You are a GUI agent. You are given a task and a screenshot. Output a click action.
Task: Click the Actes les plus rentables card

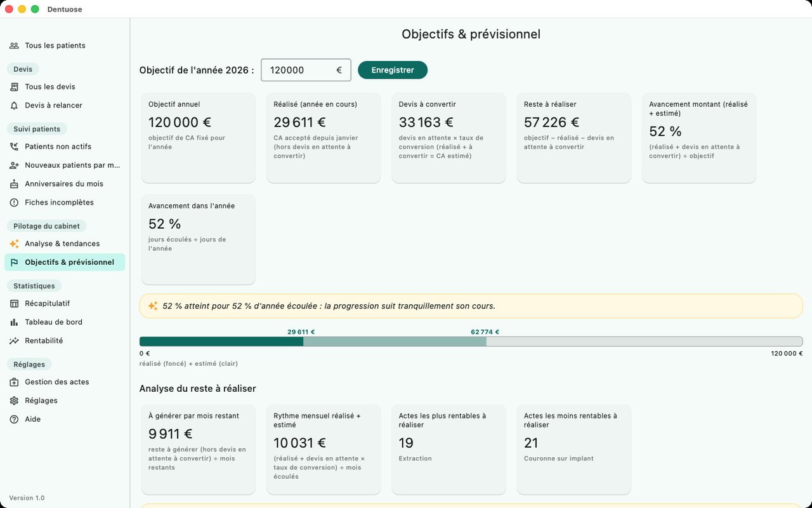click(x=449, y=450)
